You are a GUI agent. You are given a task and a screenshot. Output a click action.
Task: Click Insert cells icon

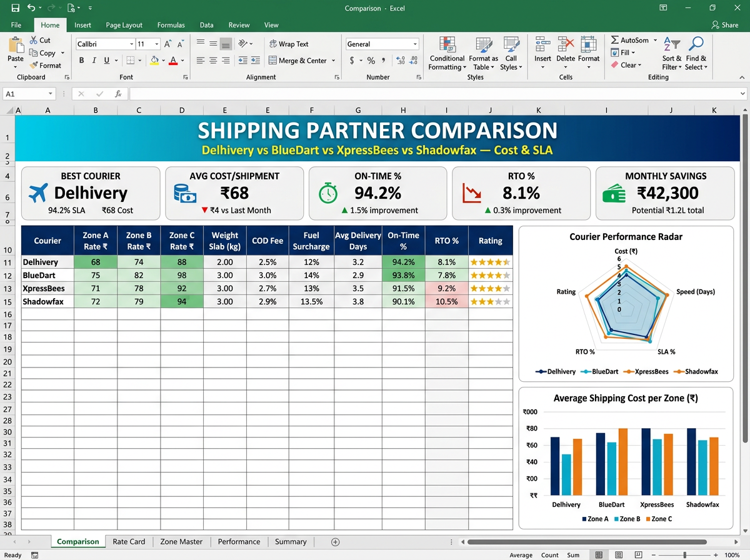click(542, 44)
